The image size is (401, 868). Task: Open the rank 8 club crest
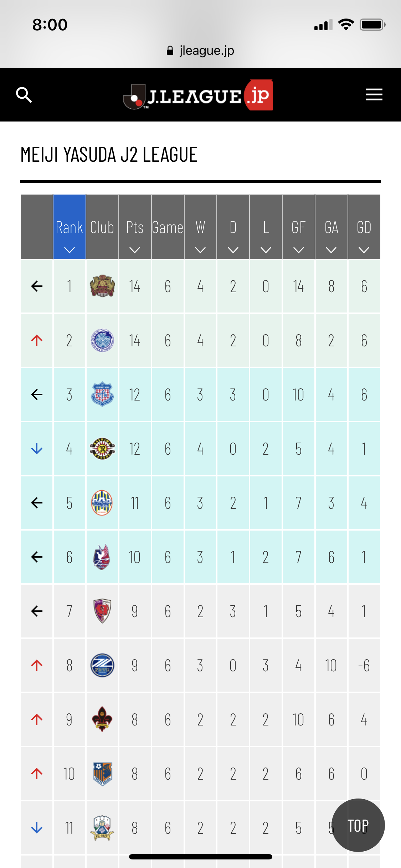(102, 665)
